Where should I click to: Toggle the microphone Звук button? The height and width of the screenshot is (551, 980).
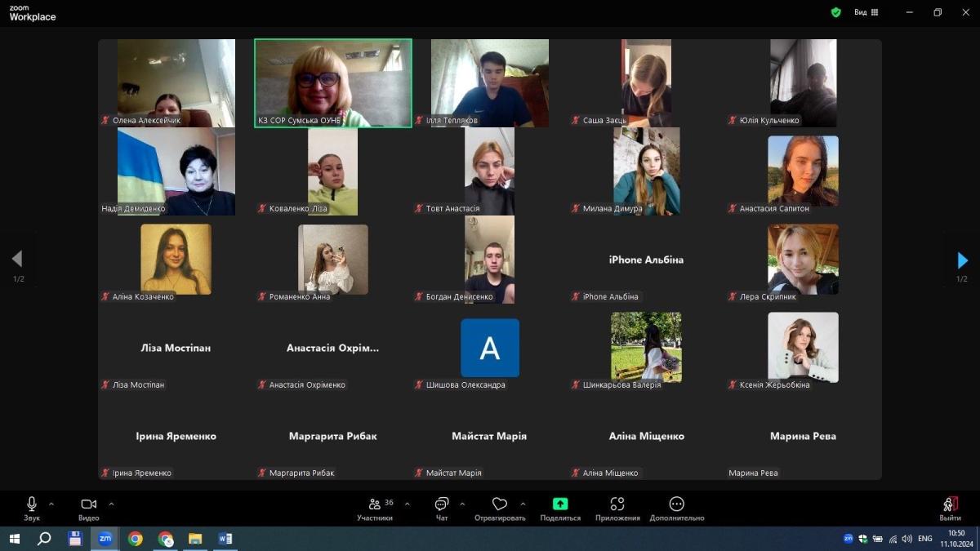pos(32,504)
